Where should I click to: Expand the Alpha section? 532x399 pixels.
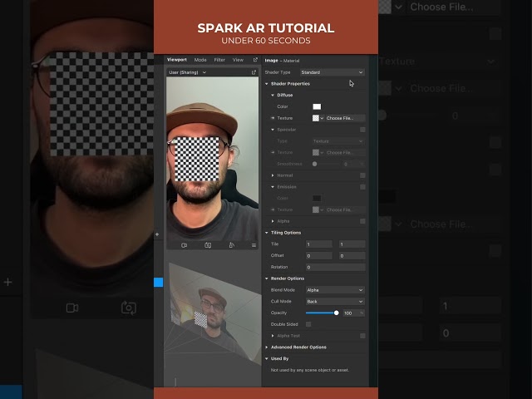273,221
